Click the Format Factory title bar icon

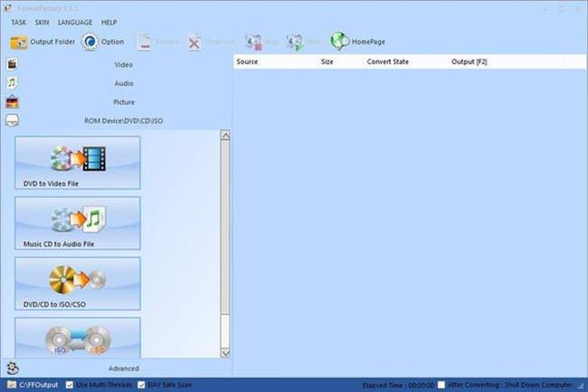tap(7, 8)
